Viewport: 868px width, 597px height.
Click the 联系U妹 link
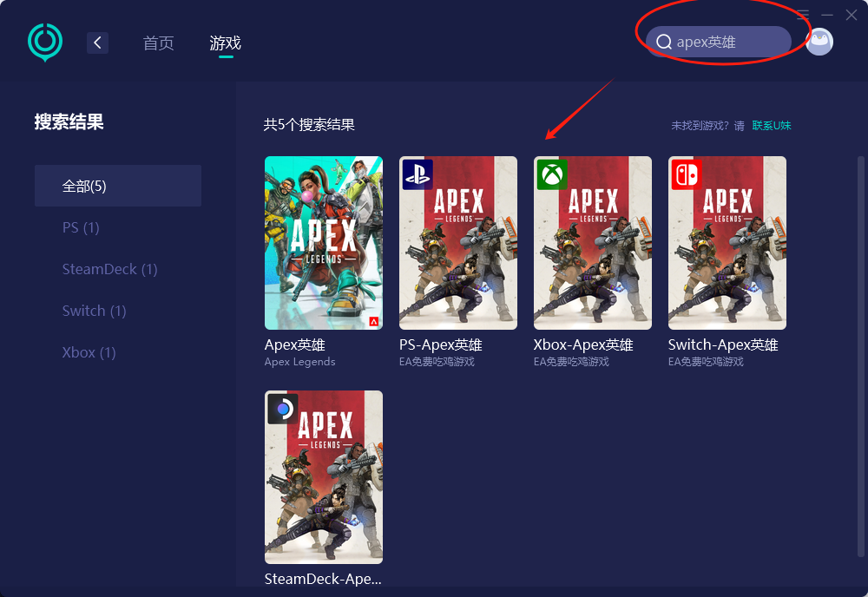[x=772, y=126]
